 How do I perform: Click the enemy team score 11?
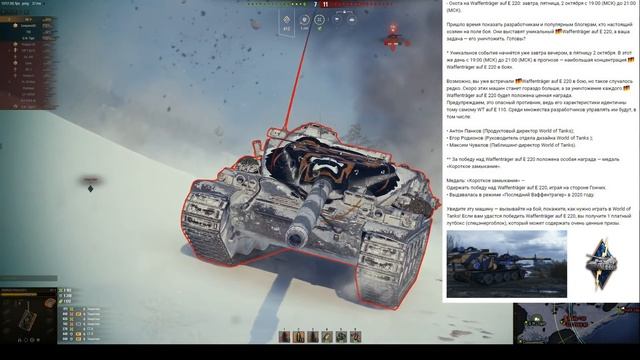coord(325,4)
